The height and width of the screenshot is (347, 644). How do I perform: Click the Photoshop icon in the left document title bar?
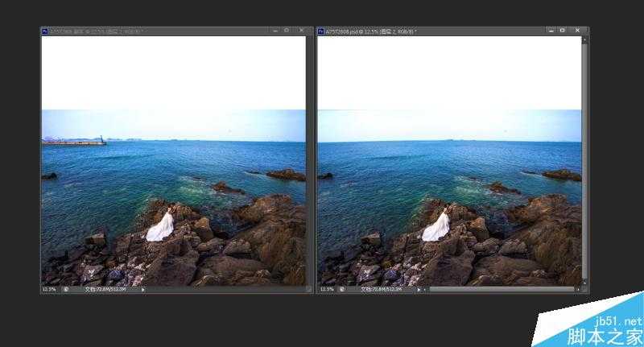pos(46,31)
